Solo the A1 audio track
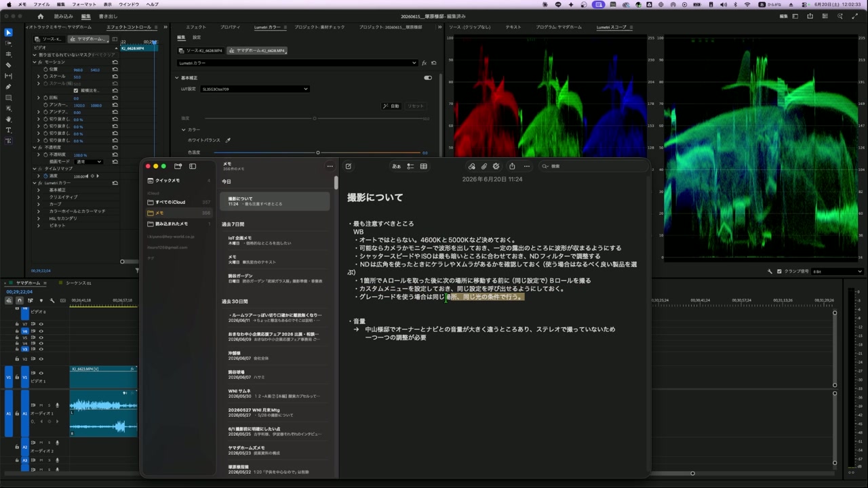Viewport: 868px width, 488px height. (49, 405)
